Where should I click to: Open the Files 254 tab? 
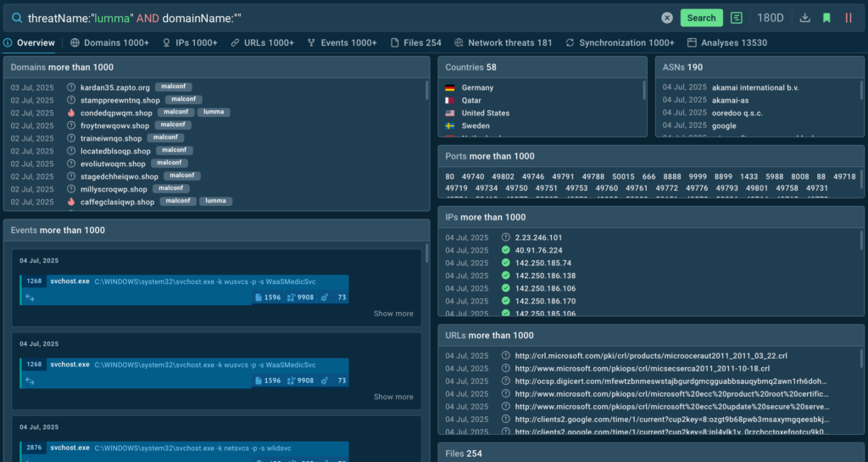[x=416, y=42]
